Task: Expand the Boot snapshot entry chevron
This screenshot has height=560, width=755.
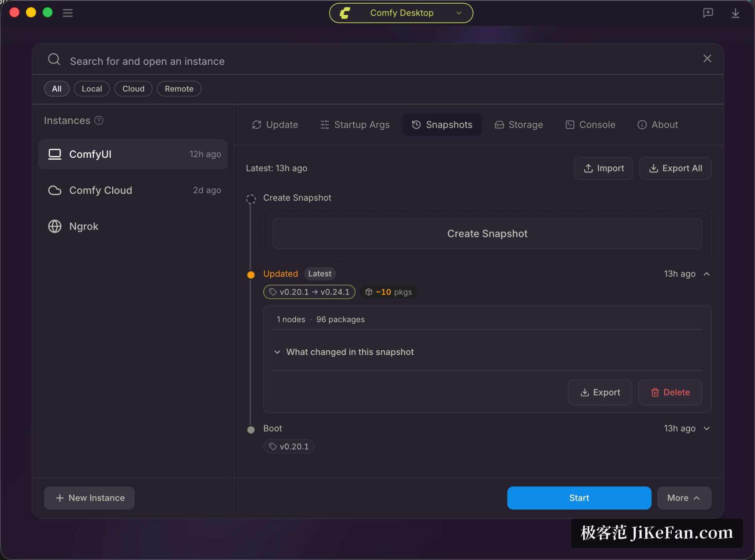Action: [x=707, y=428]
